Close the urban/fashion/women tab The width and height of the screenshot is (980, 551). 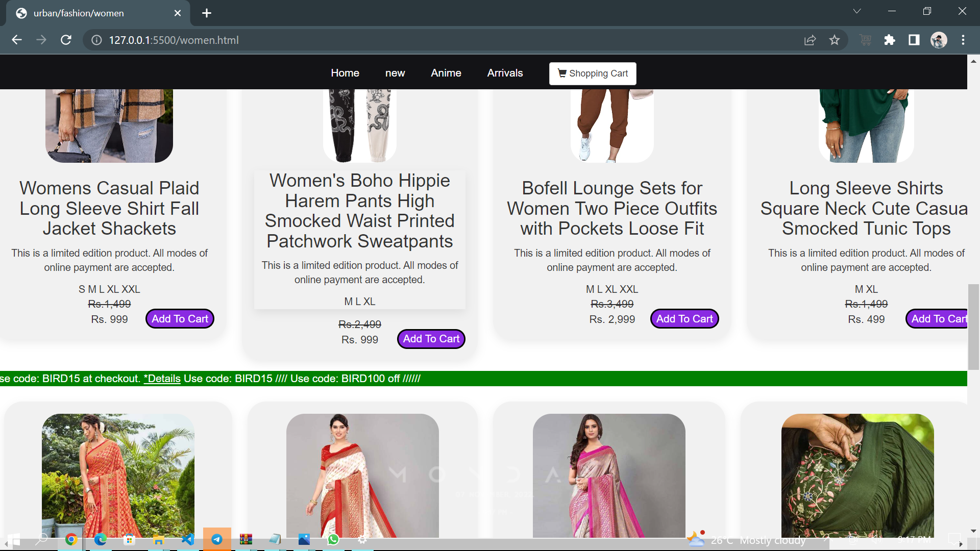[178, 13]
